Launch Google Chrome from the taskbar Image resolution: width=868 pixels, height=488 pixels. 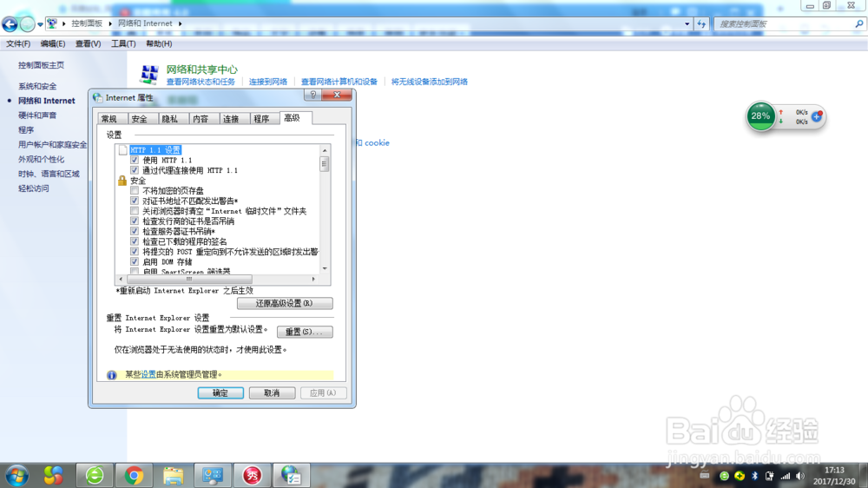coord(134,475)
